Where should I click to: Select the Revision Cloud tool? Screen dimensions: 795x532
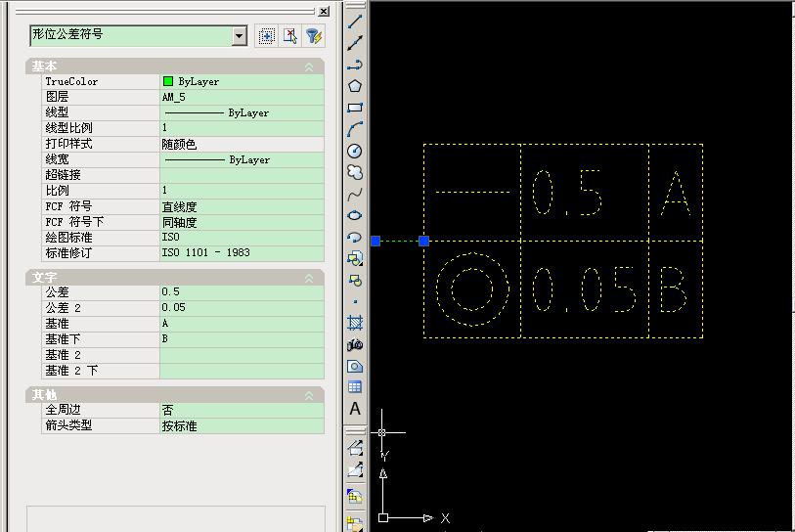click(355, 172)
